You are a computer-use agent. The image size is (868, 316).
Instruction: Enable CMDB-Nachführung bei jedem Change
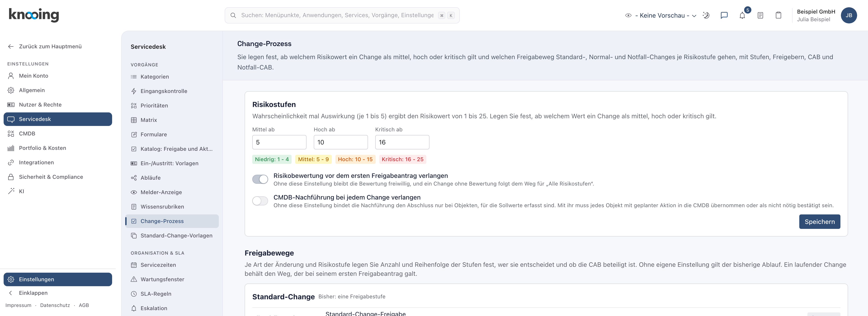(x=260, y=201)
